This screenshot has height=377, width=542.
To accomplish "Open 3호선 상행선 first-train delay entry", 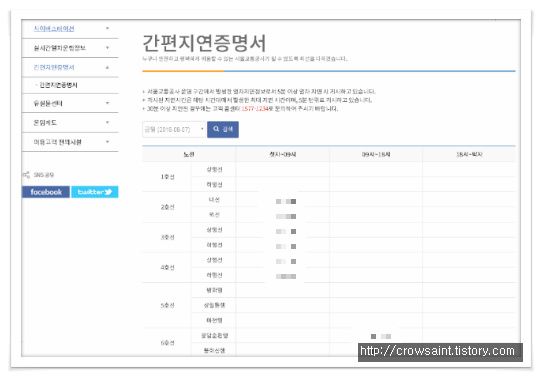I will click(x=286, y=232).
